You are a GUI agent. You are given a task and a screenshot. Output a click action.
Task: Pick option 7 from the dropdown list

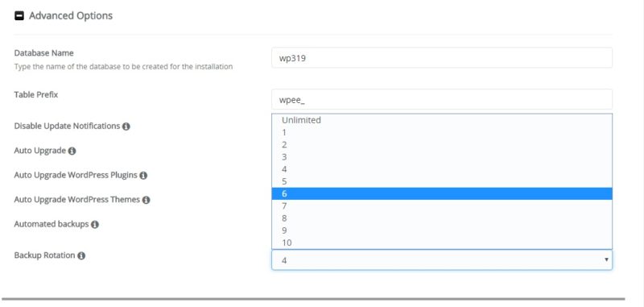442,206
